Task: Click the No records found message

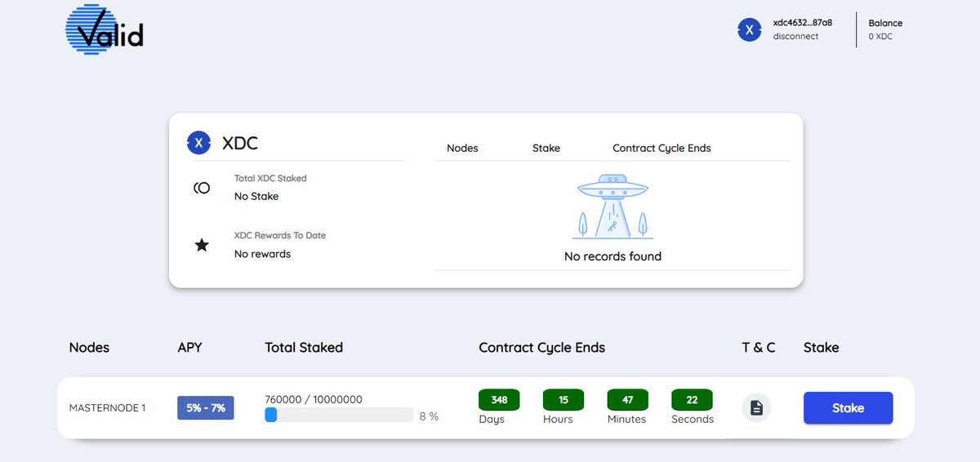Action: pos(612,256)
